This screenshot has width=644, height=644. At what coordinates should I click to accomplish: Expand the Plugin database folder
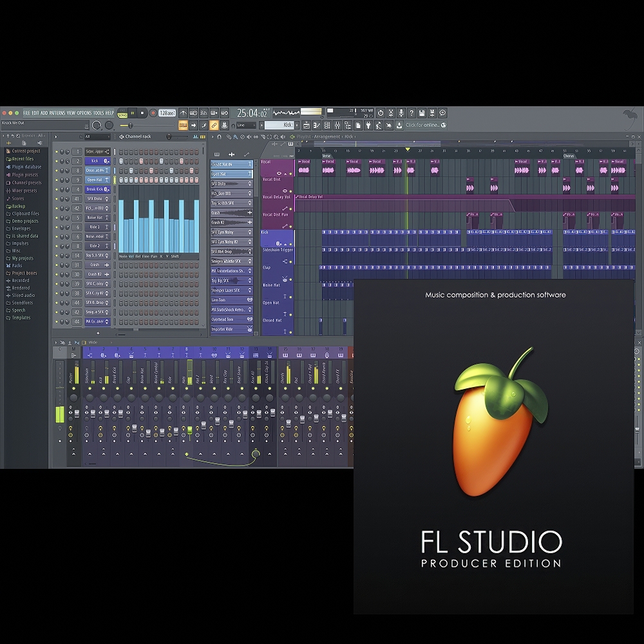[25, 167]
